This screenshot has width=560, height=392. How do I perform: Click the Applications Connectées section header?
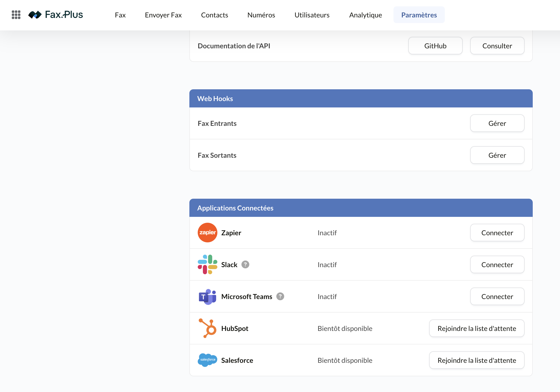tap(361, 208)
